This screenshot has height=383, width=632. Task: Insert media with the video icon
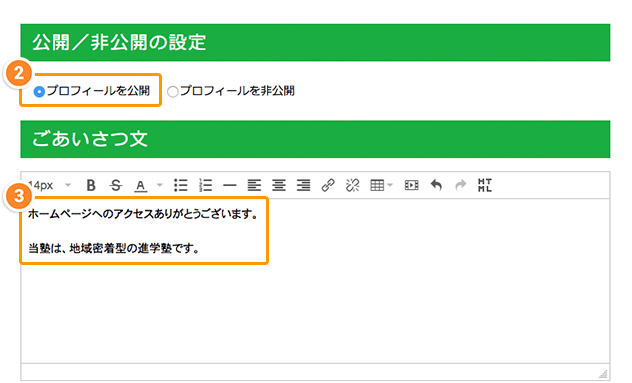point(412,185)
